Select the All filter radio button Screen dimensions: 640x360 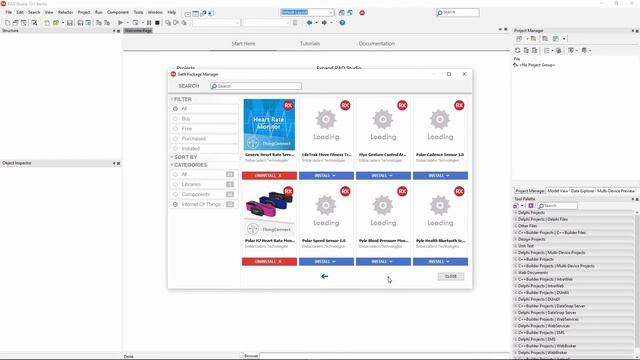[176, 109]
